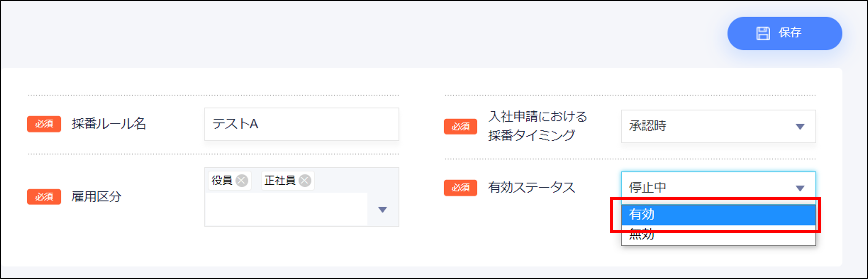Click the 有効ステータス field label
The image size is (868, 279).
pyautogui.click(x=531, y=187)
